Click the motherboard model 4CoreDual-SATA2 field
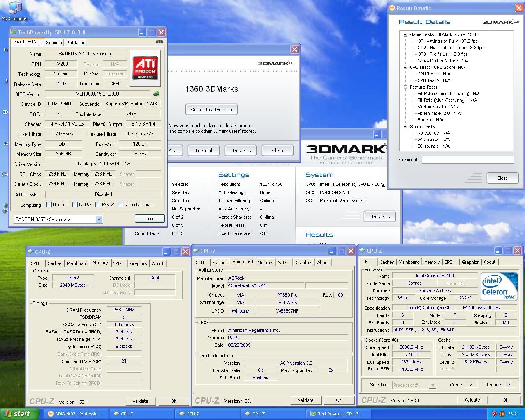 click(x=265, y=285)
